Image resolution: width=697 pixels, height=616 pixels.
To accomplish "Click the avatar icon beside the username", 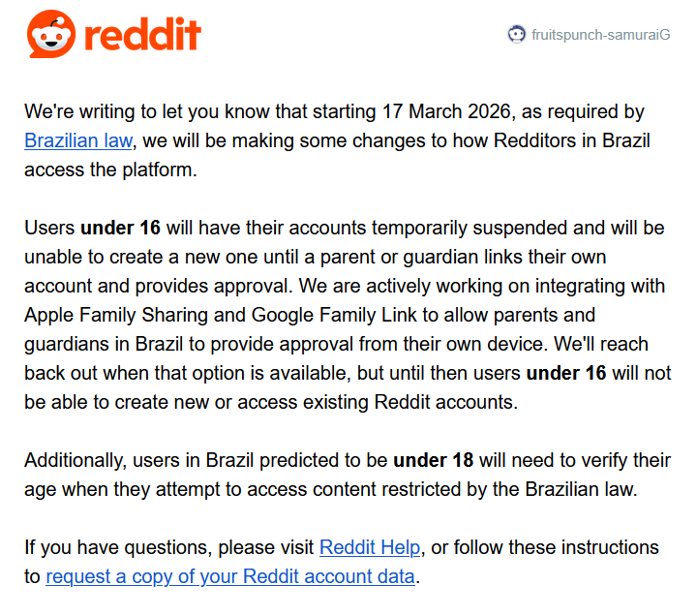I will (x=516, y=34).
